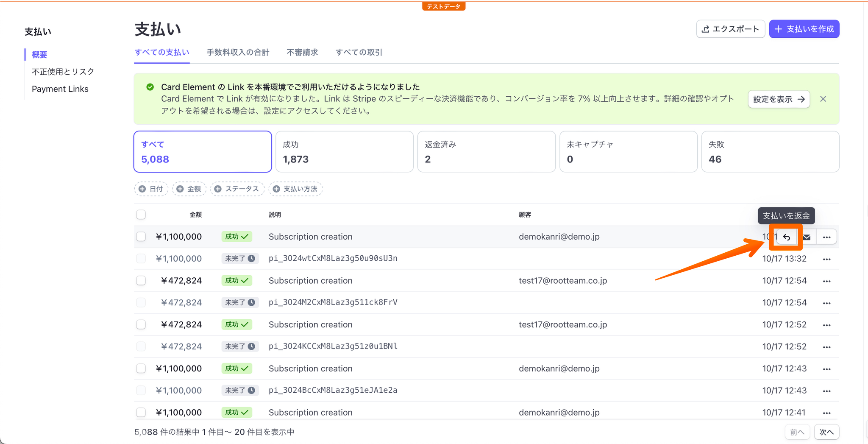Click the envelope send-receipt icon
The image size is (868, 444).
807,237
